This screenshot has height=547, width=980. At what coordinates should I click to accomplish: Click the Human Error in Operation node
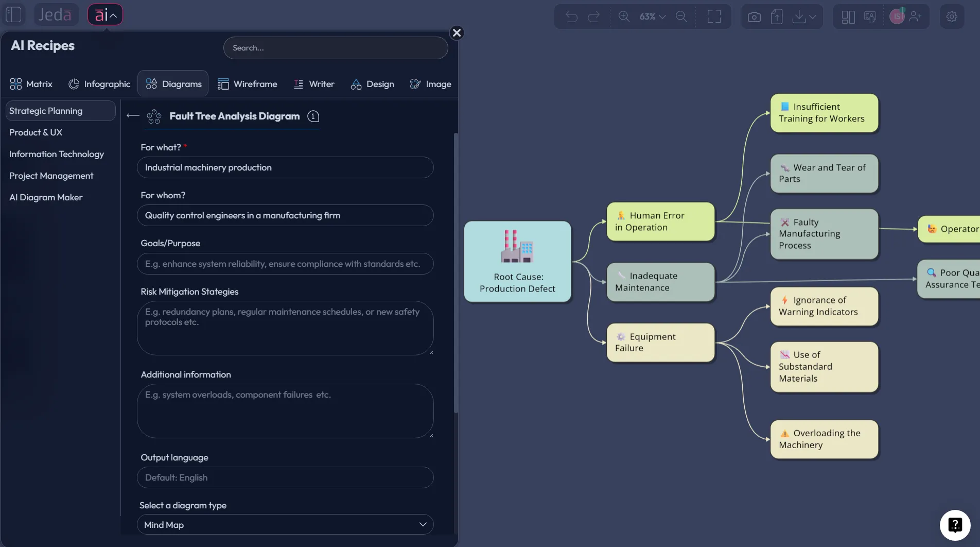(x=660, y=221)
